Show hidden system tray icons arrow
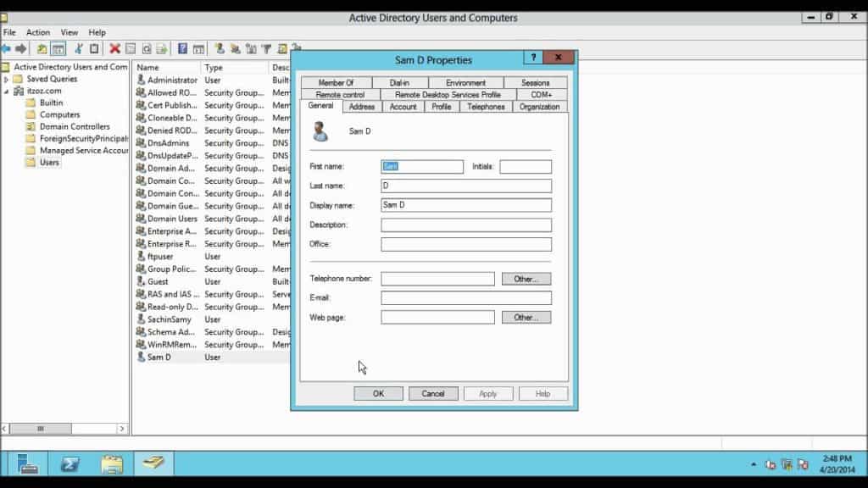 point(754,464)
